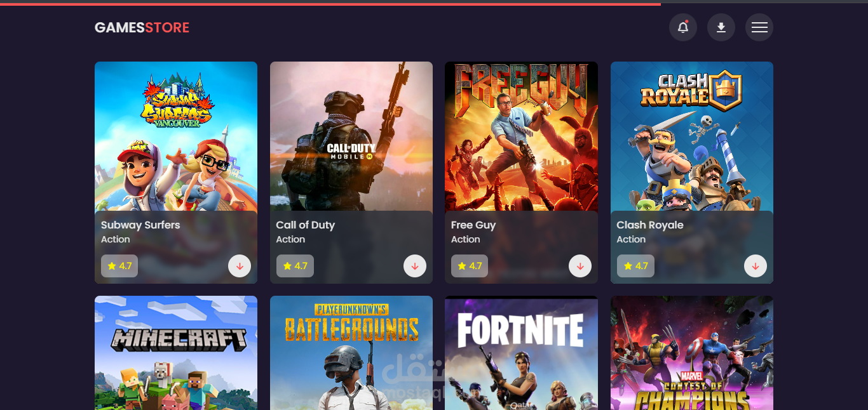The height and width of the screenshot is (410, 868).
Task: Download Free Guy using arrow button
Action: (580, 267)
